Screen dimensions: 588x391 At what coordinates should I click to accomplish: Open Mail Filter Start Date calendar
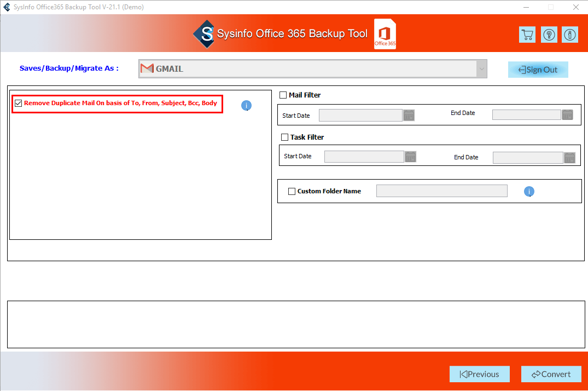click(409, 115)
